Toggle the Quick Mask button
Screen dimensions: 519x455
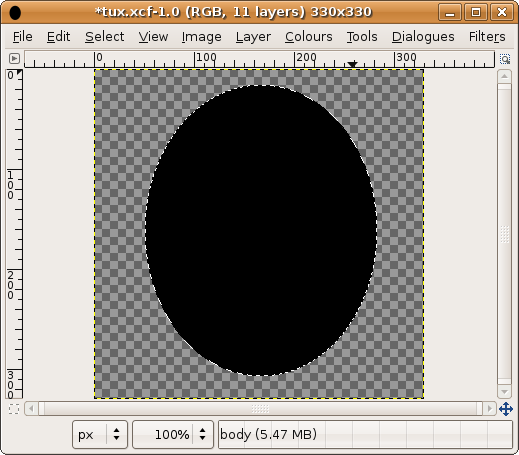(x=14, y=409)
